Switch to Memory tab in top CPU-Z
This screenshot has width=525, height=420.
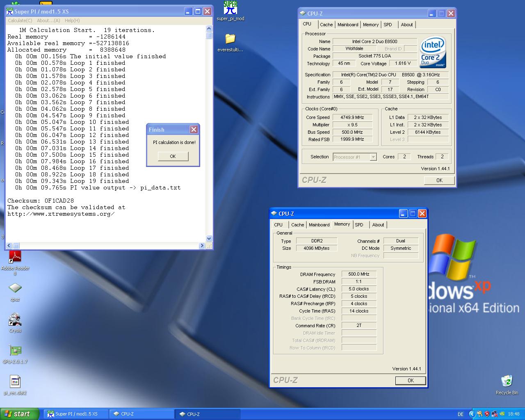click(x=371, y=25)
